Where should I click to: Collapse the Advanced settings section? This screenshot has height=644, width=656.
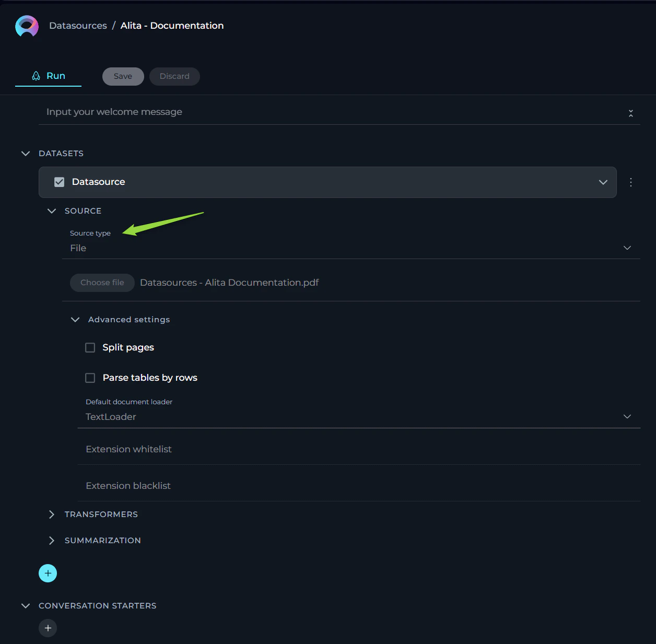pyautogui.click(x=75, y=319)
